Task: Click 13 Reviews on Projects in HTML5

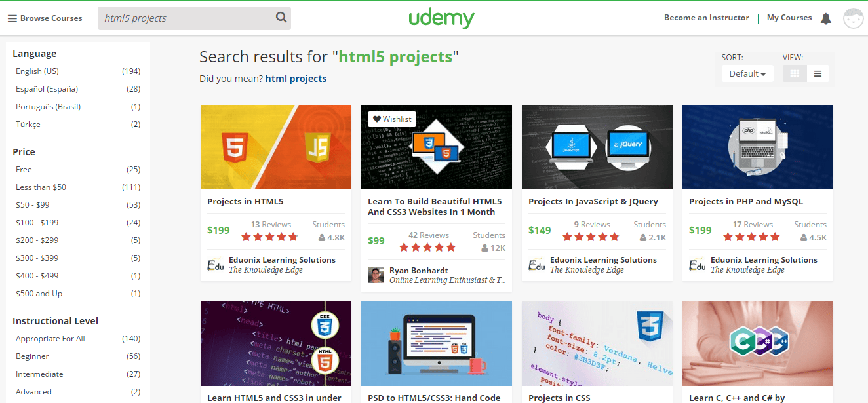Action: [271, 224]
